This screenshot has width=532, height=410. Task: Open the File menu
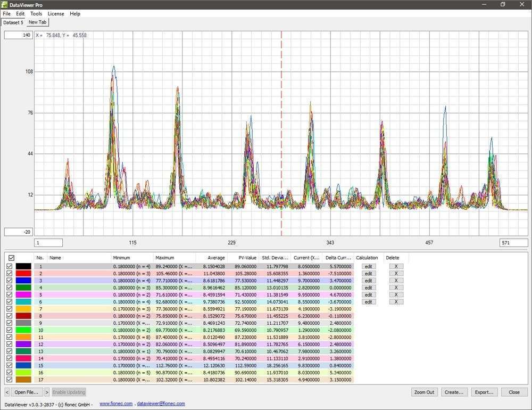click(7, 14)
